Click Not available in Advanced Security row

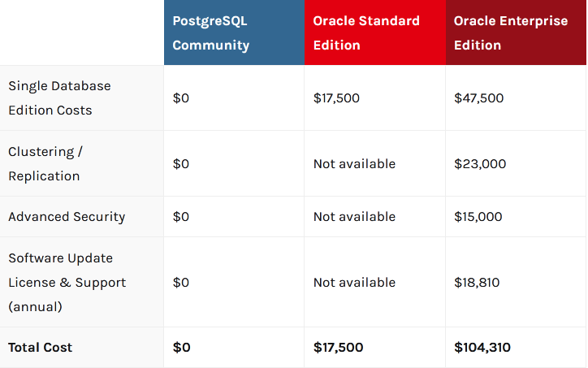[354, 216]
